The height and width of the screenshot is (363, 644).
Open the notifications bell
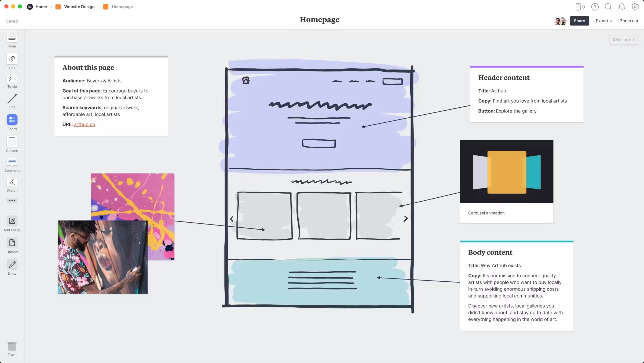pyautogui.click(x=621, y=7)
